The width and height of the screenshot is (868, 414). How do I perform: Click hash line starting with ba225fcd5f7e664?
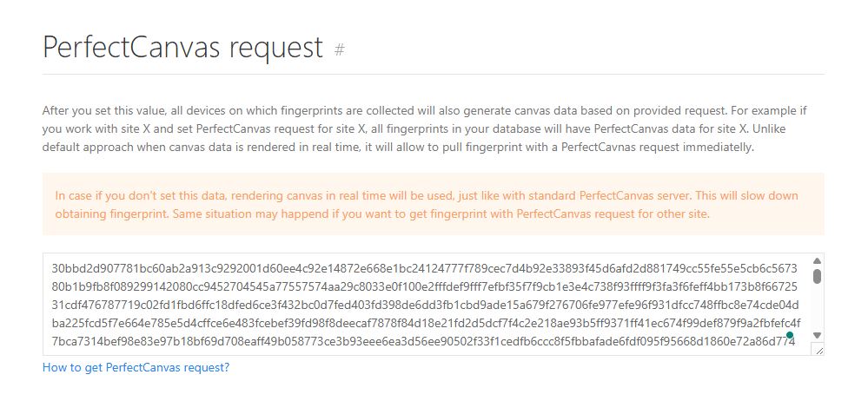pyautogui.click(x=422, y=325)
